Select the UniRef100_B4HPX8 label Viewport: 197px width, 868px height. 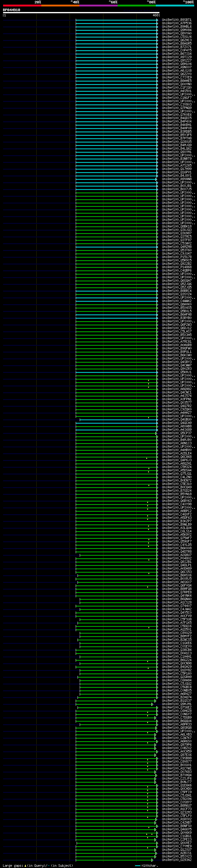tap(176, 128)
